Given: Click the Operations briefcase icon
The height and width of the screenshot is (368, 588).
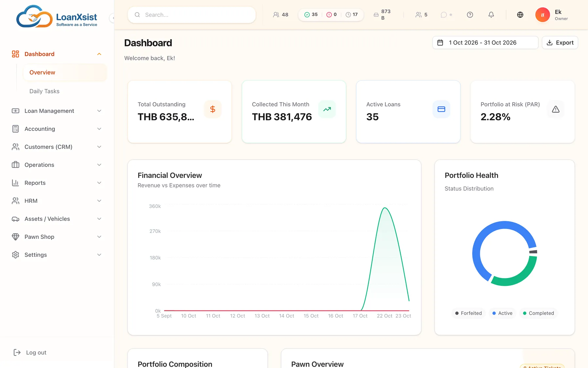Looking at the screenshot, I should click(x=15, y=165).
